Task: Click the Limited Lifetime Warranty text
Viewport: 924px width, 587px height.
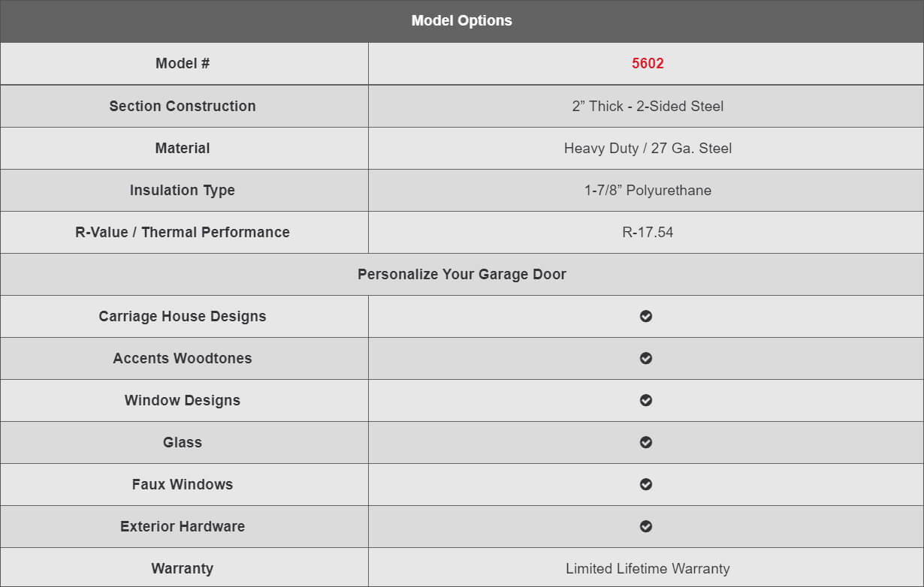Action: pos(648,568)
